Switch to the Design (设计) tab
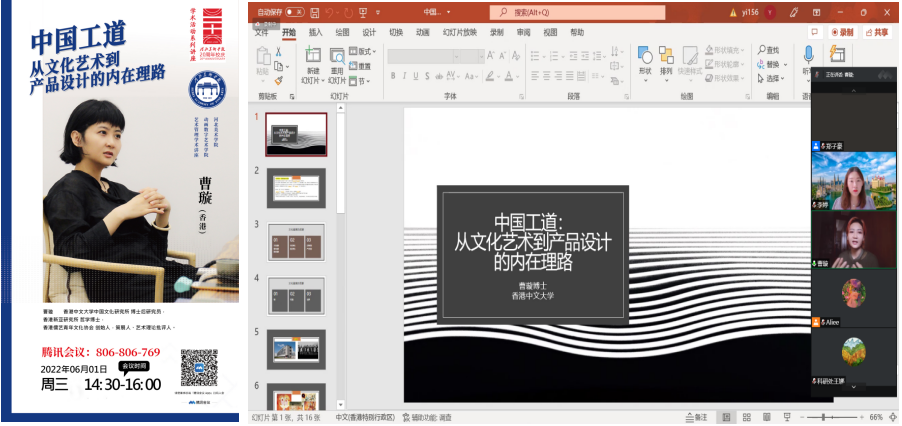 pyautogui.click(x=369, y=32)
